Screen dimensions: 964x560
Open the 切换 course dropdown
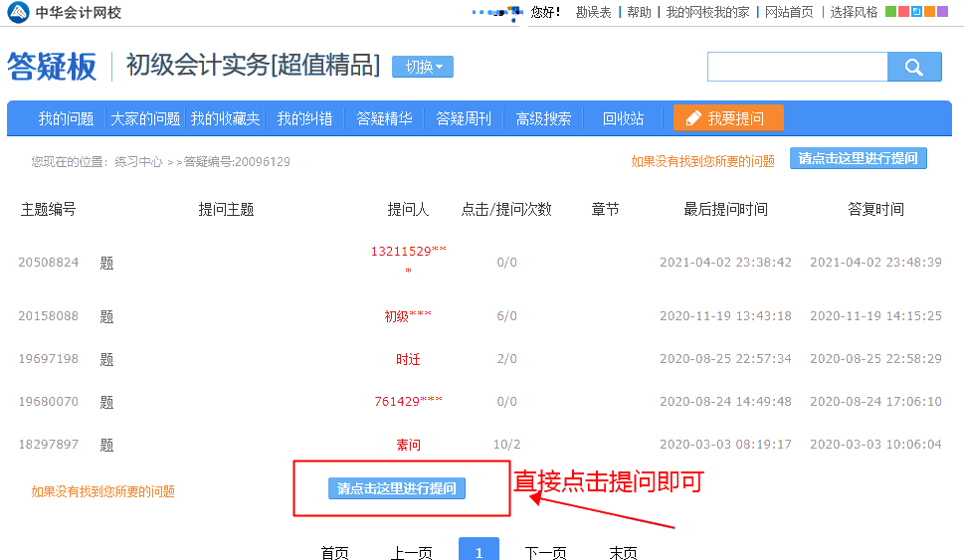tap(423, 67)
